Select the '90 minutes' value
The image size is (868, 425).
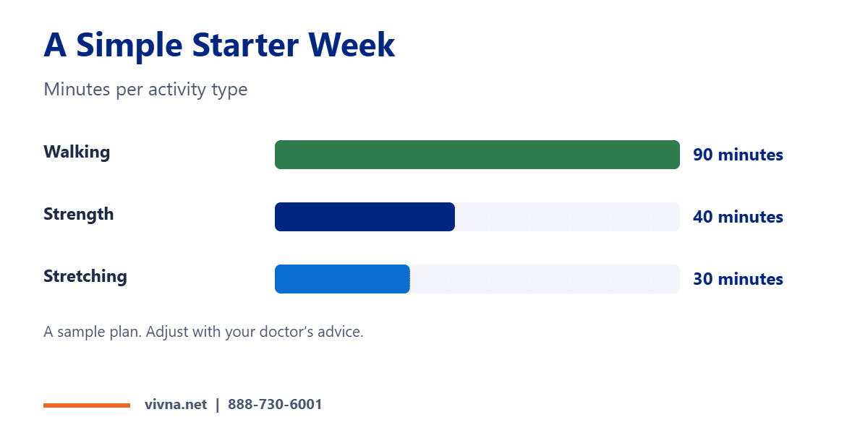(738, 155)
